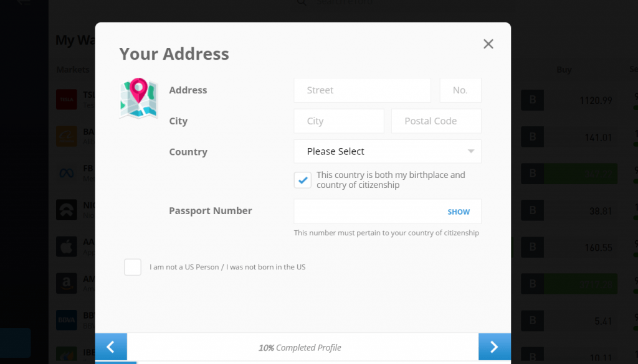Go to the next profile step arrow
Screen dimensions: 638x364
[494, 347]
